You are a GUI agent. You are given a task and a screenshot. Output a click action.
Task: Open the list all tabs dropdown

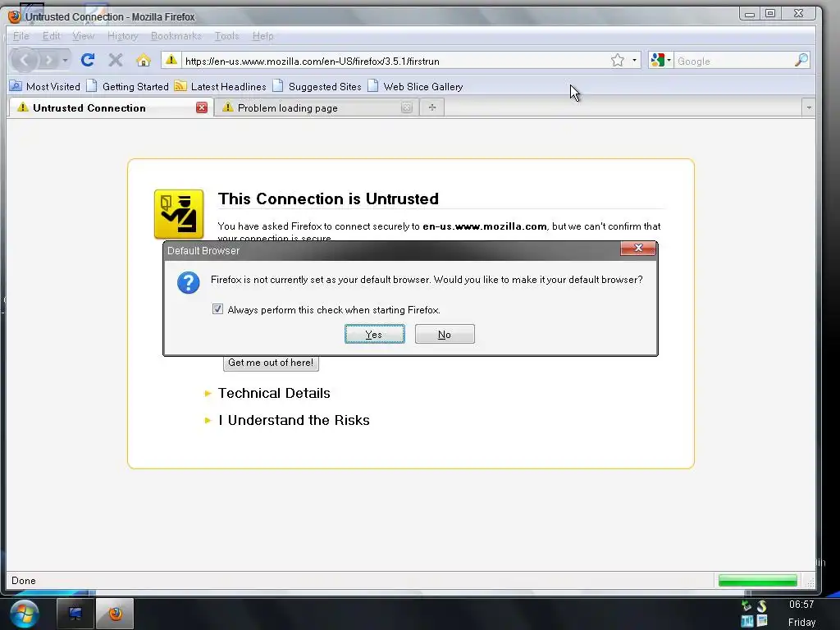coord(808,107)
